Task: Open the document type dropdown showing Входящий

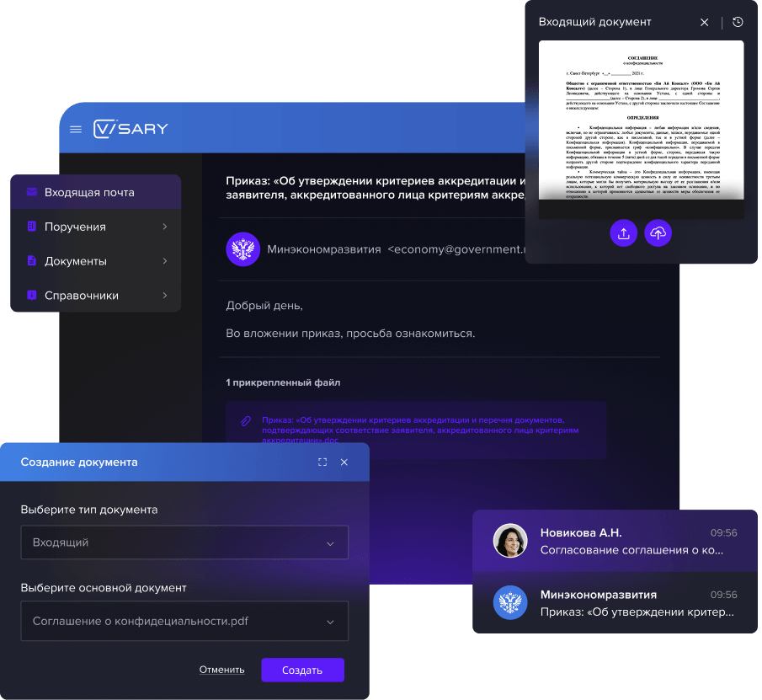Action: coord(184,542)
